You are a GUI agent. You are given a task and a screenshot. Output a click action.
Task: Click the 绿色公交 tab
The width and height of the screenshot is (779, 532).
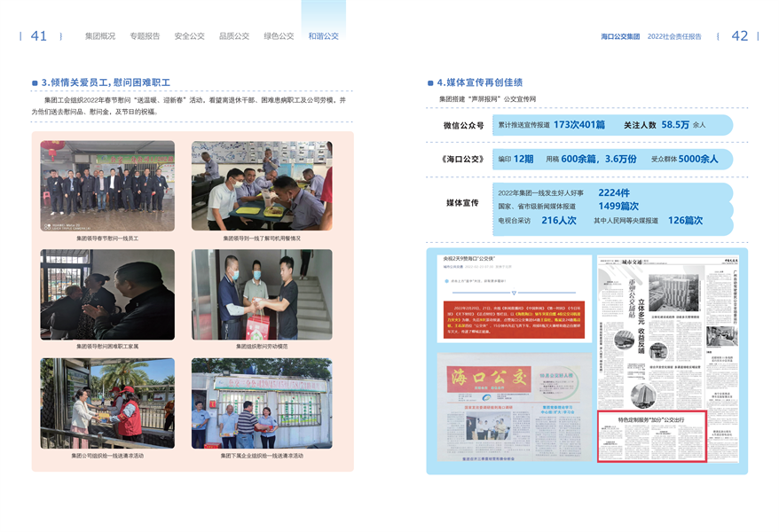(x=279, y=36)
